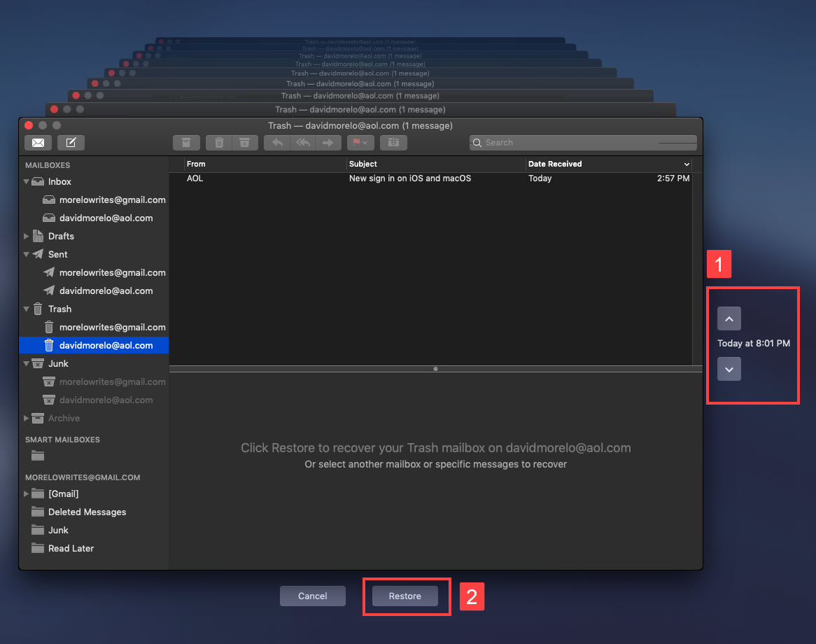This screenshot has width=816, height=644.
Task: Expand the [Gmail] folder triangle
Action: click(26, 493)
